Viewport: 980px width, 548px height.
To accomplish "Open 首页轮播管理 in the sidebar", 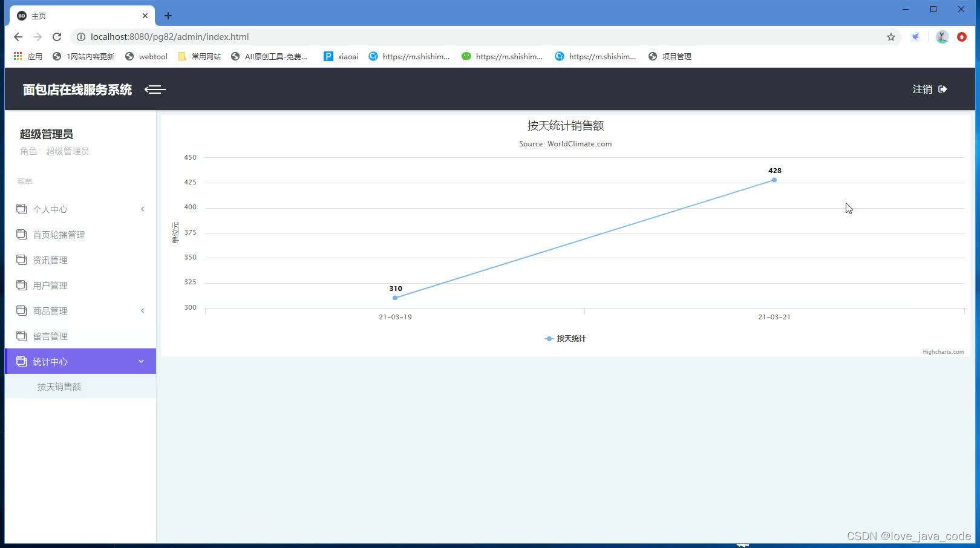I will click(80, 235).
